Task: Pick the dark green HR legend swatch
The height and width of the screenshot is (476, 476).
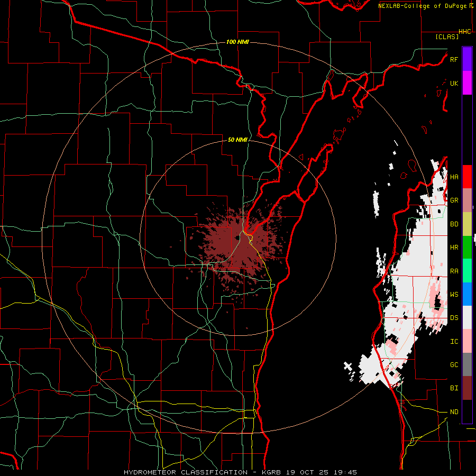Action: point(467,247)
